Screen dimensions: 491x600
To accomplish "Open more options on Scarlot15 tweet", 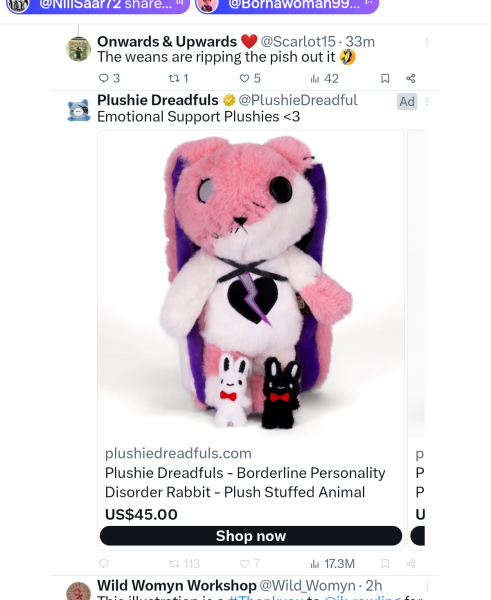I will 427,42.
